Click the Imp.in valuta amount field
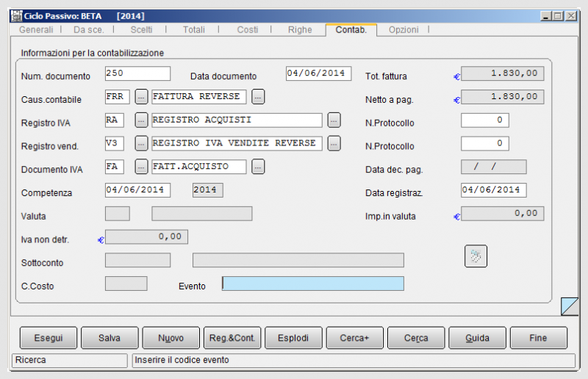Image resolution: width=588 pixels, height=379 pixels. coord(503,213)
